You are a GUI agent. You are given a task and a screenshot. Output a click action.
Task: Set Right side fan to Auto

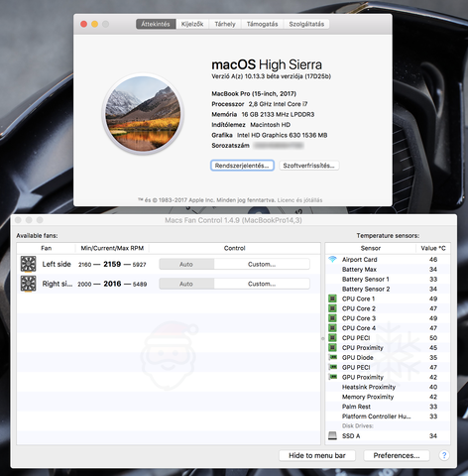[186, 284]
